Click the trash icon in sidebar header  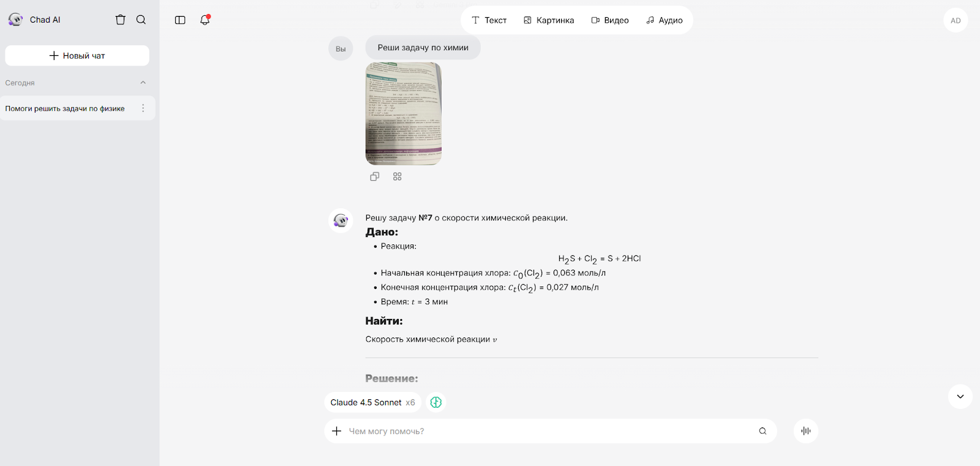[121, 20]
